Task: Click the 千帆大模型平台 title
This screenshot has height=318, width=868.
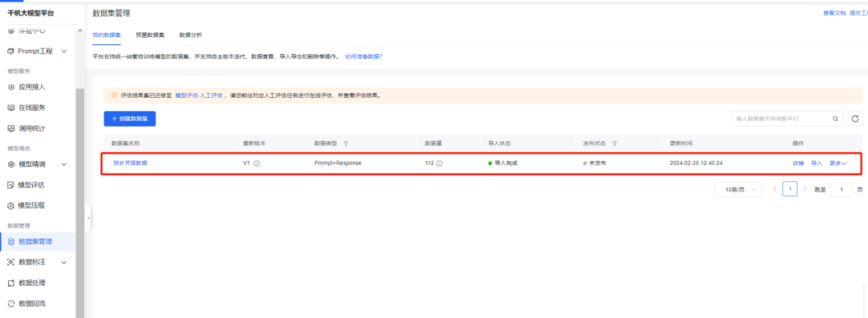Action: (x=31, y=13)
